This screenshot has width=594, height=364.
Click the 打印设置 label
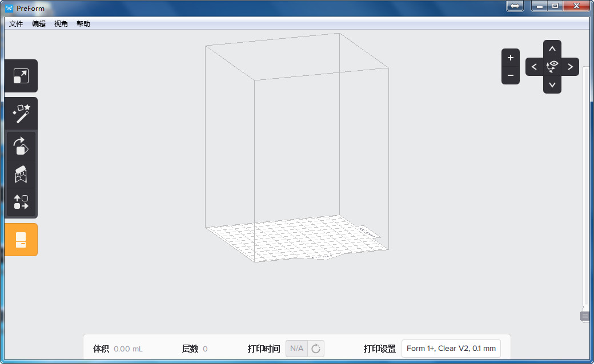click(x=380, y=349)
